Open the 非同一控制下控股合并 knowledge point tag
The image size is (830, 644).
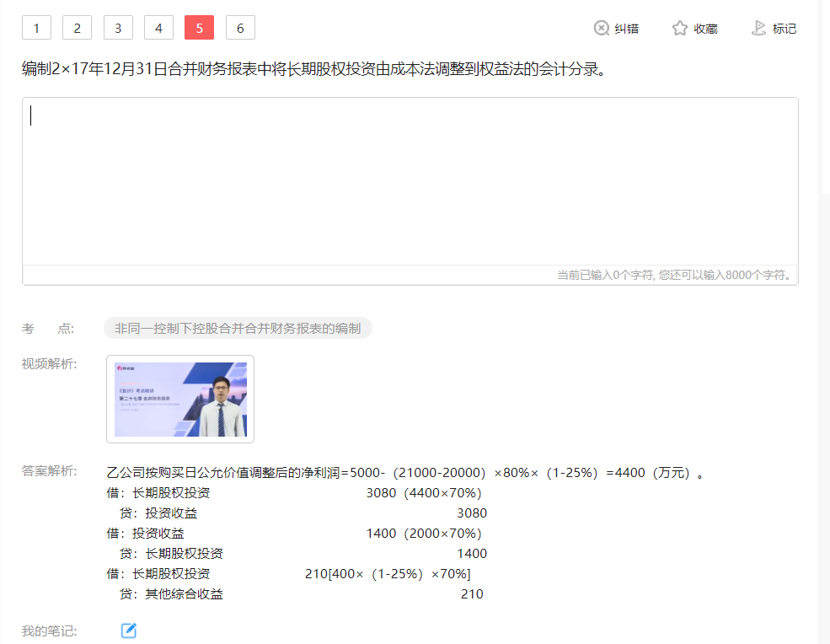pos(238,329)
